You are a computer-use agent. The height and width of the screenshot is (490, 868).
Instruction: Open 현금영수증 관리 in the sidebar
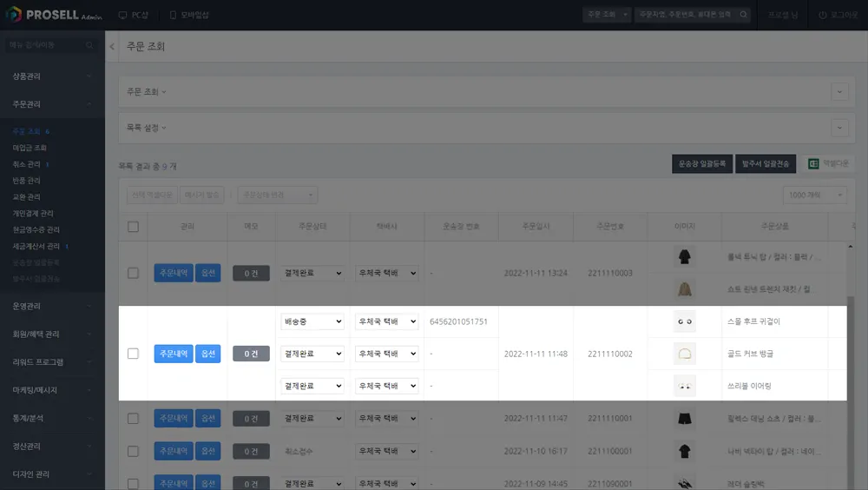36,229
